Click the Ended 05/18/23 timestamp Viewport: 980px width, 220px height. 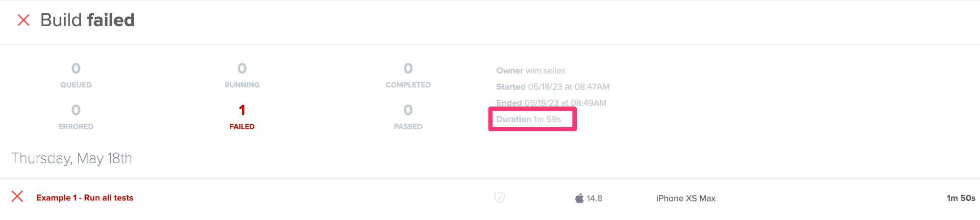(551, 103)
